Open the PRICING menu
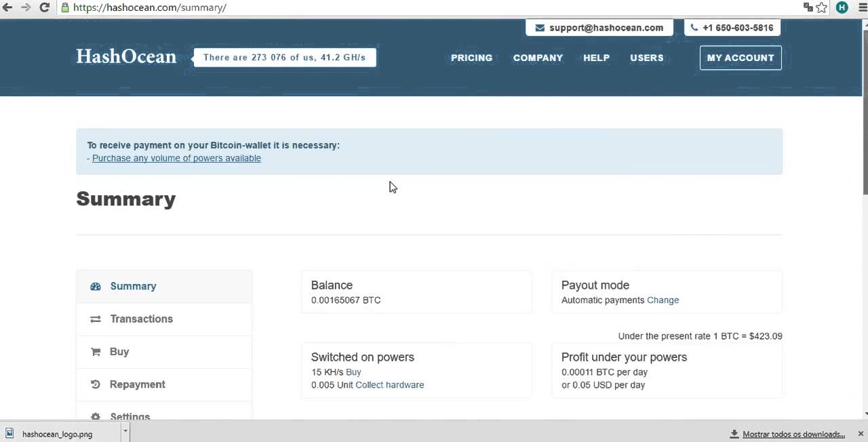The image size is (868, 442). [x=472, y=58]
